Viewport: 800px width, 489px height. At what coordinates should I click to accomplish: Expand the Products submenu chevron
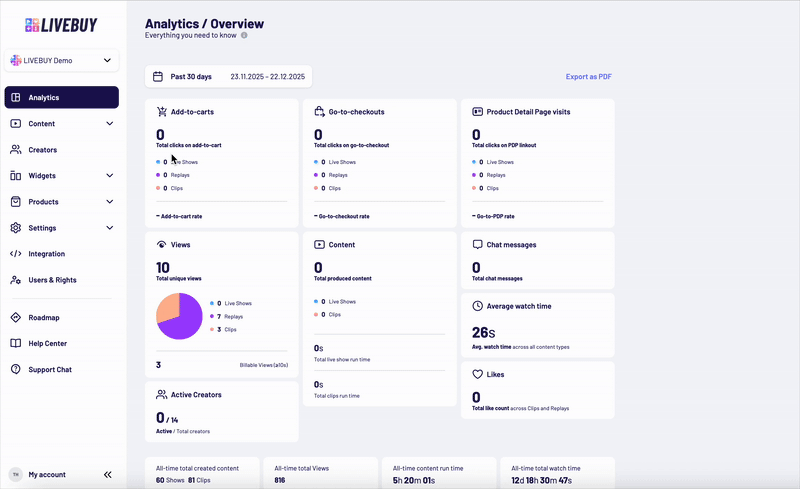(x=109, y=202)
